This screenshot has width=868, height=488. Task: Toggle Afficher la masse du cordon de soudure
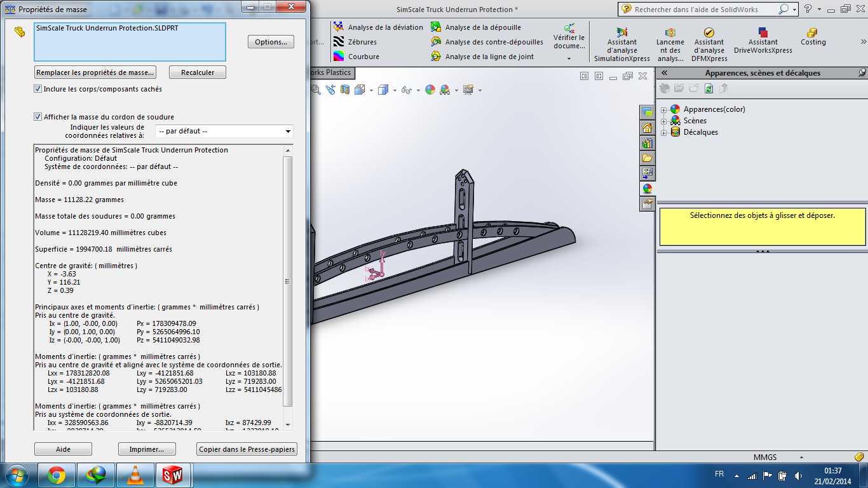[38, 117]
